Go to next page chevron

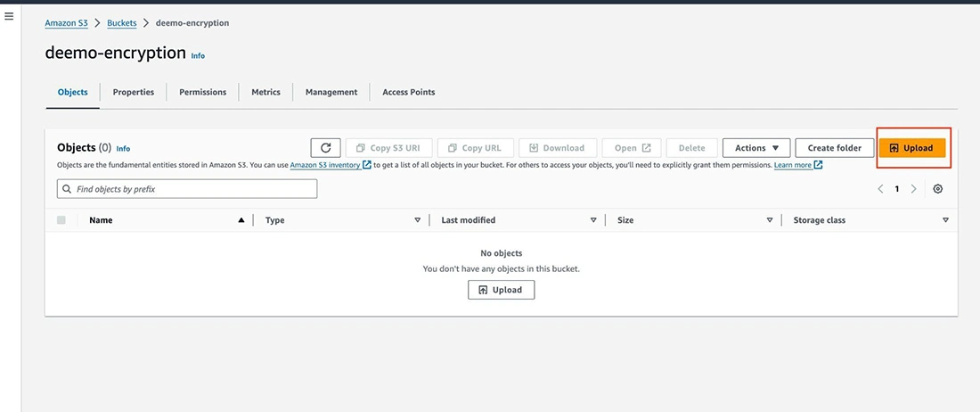(x=913, y=189)
